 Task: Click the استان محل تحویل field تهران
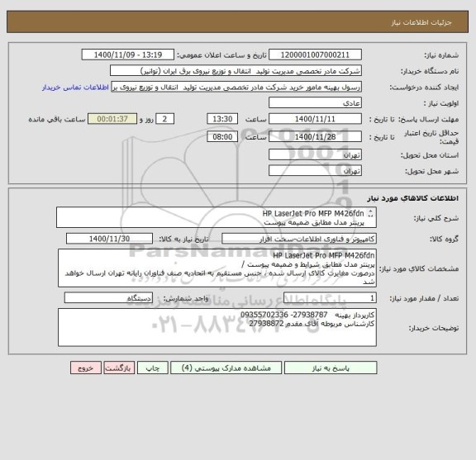pyautogui.click(x=315, y=154)
